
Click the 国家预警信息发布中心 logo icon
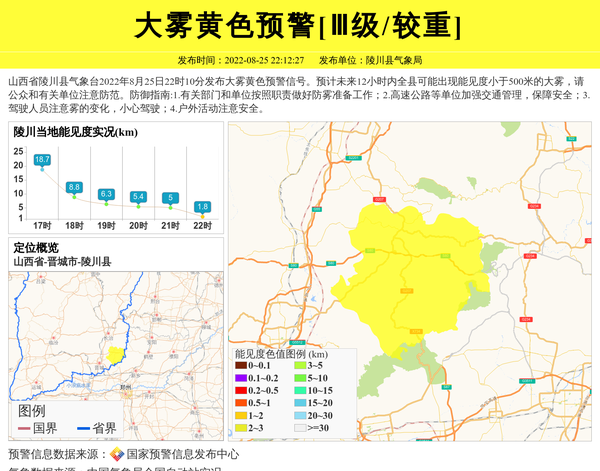pyautogui.click(x=117, y=454)
